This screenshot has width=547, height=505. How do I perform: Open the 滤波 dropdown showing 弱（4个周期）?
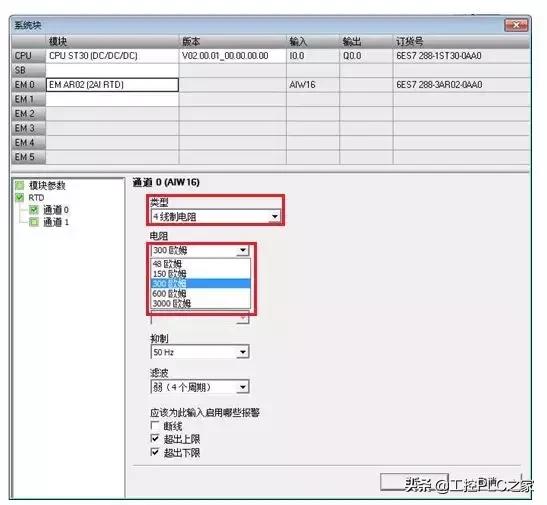[200, 387]
